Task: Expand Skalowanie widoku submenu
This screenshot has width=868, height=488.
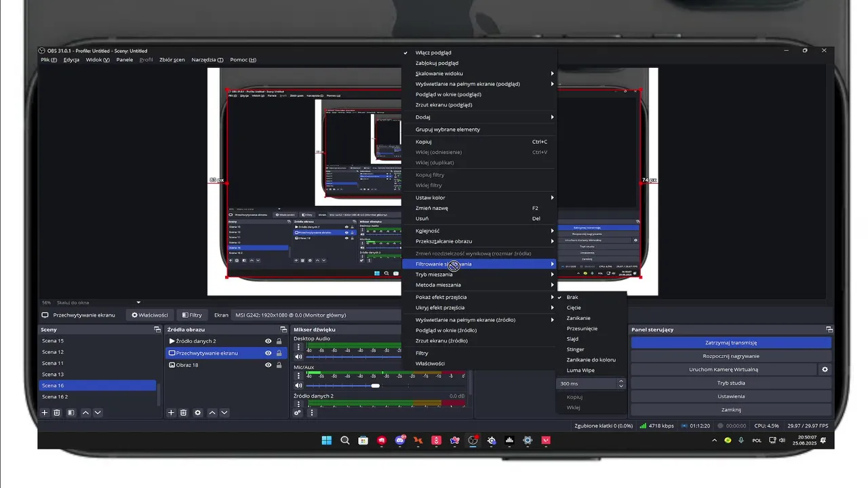Action: tap(479, 73)
